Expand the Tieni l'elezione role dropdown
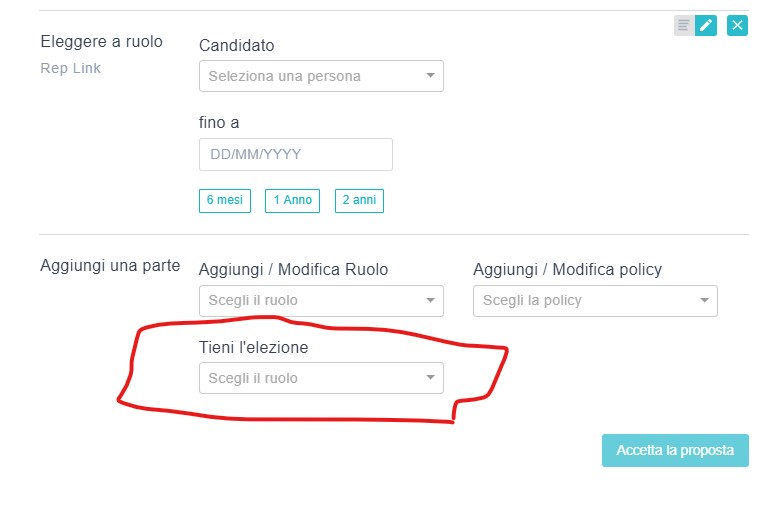Viewport: 769px width, 519px height. pos(321,378)
